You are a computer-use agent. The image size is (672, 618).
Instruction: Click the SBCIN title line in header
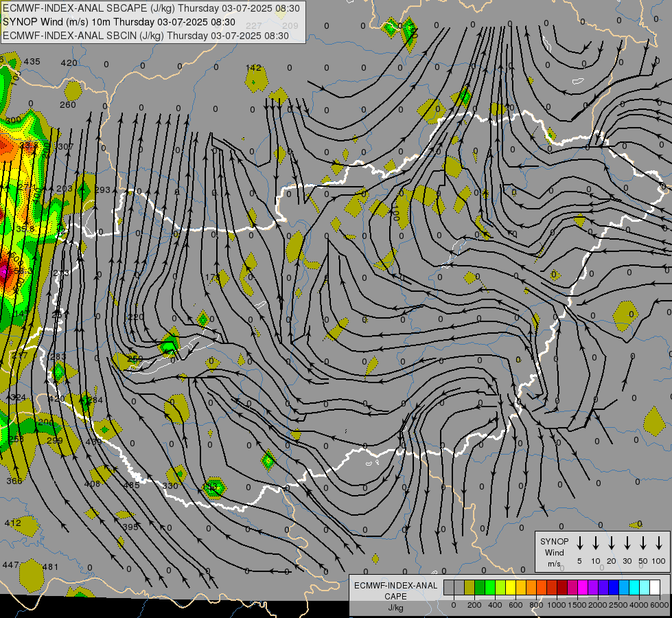[x=146, y=36]
